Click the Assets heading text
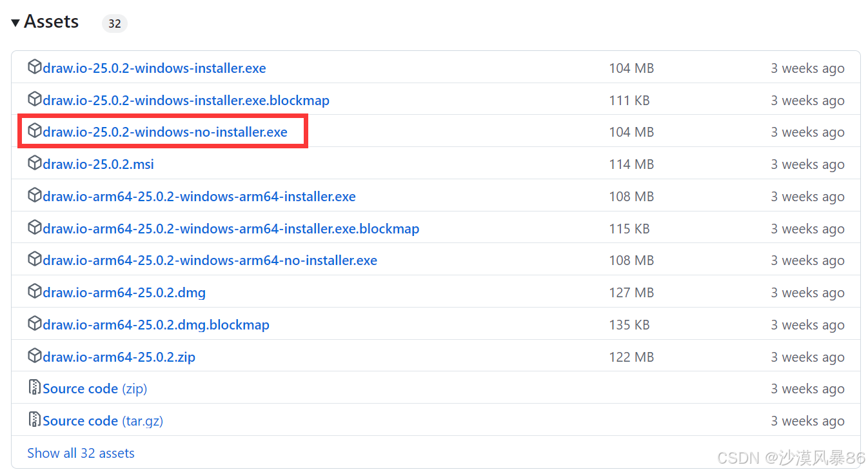868x472 pixels. (x=52, y=22)
